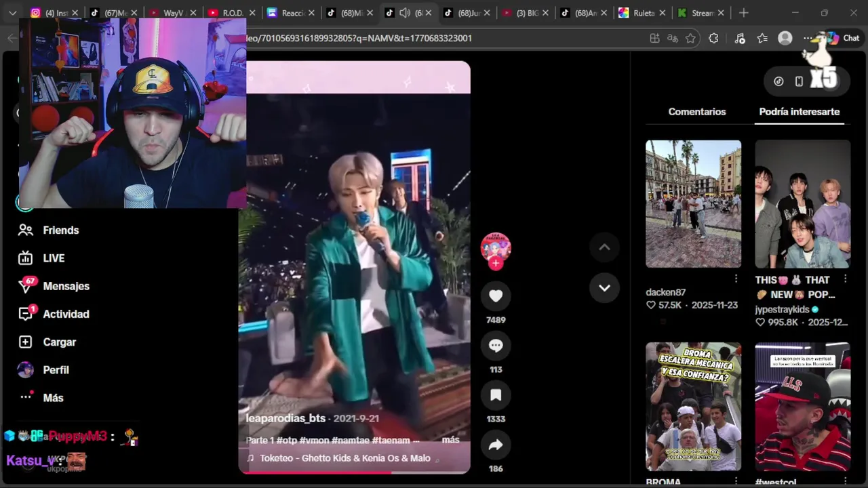Image resolution: width=868 pixels, height=488 pixels.
Task: Click the phone app icon in top pill
Action: pos(799,81)
